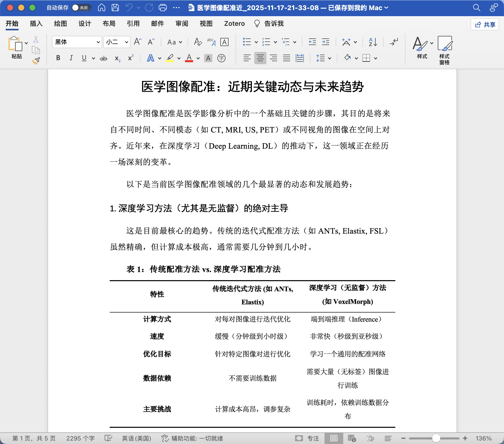Click the Superscript button
The height and width of the screenshot is (444, 504).
point(130,58)
